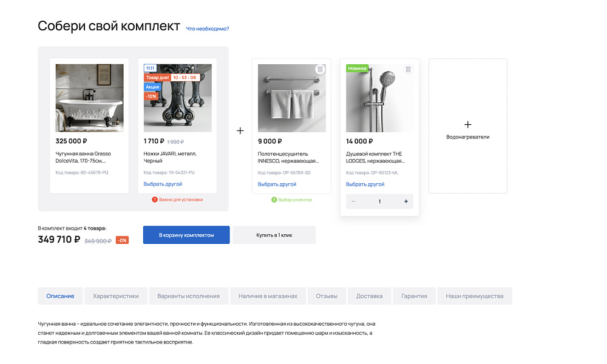The image size is (607, 364).
Task: Open the 'Отзывы' tab
Action: point(327,295)
